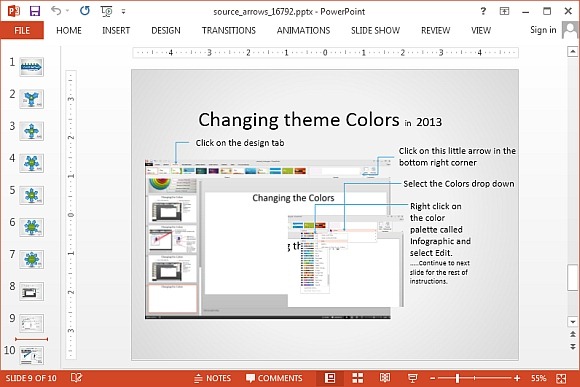Click the Sign in link

[x=543, y=30]
